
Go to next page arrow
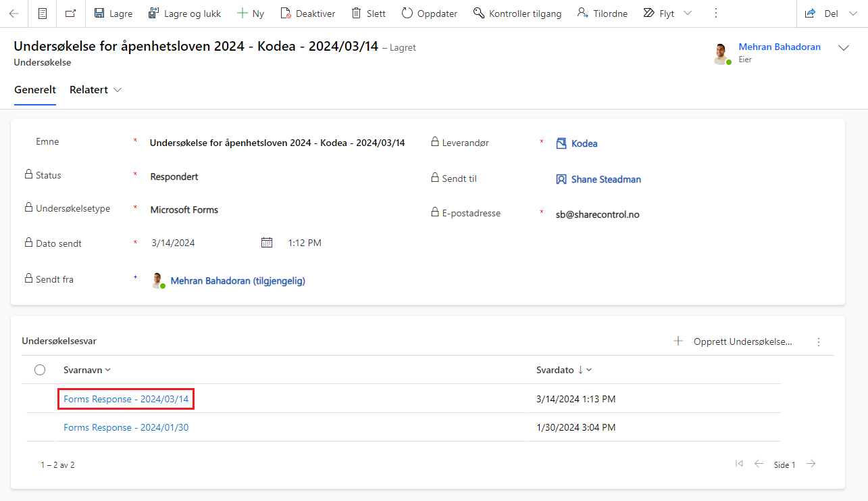(x=811, y=464)
